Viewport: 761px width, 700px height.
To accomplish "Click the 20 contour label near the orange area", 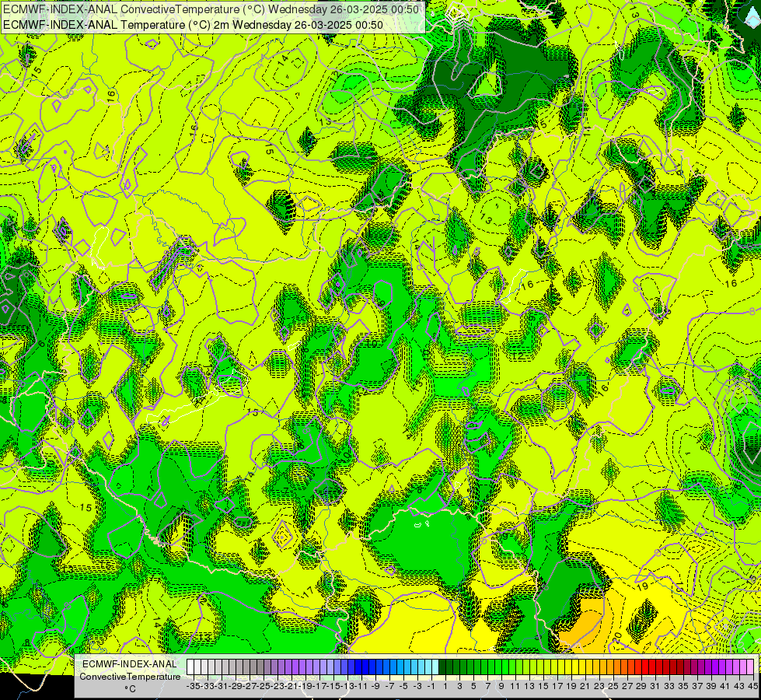I will pos(617,637).
